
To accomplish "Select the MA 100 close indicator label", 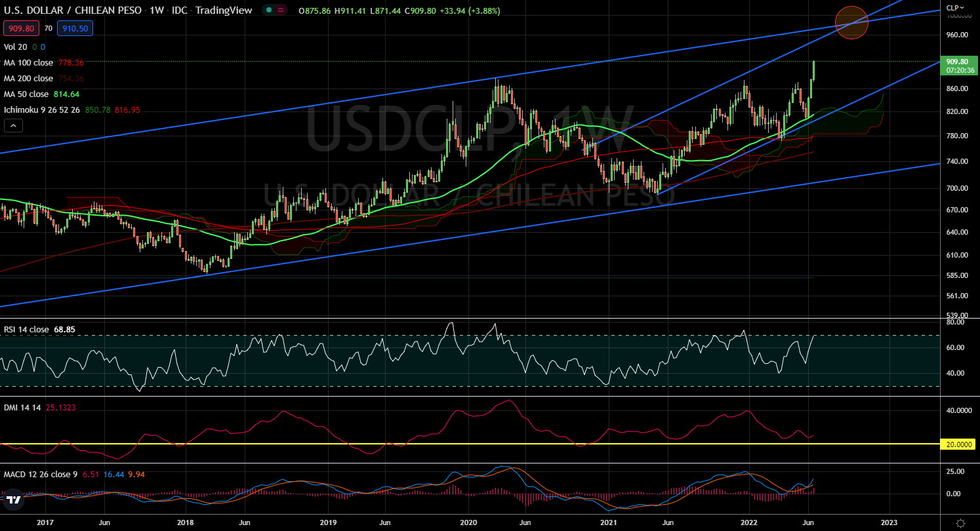I will pos(28,62).
